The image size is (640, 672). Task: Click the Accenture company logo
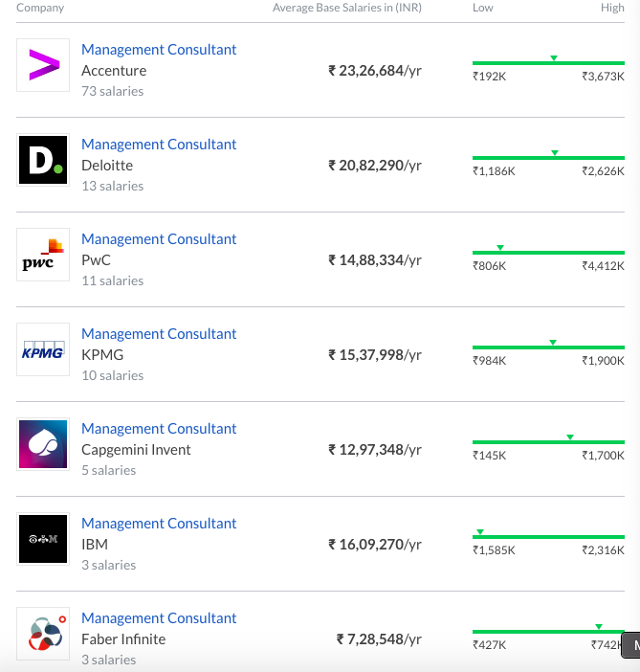[x=43, y=65]
